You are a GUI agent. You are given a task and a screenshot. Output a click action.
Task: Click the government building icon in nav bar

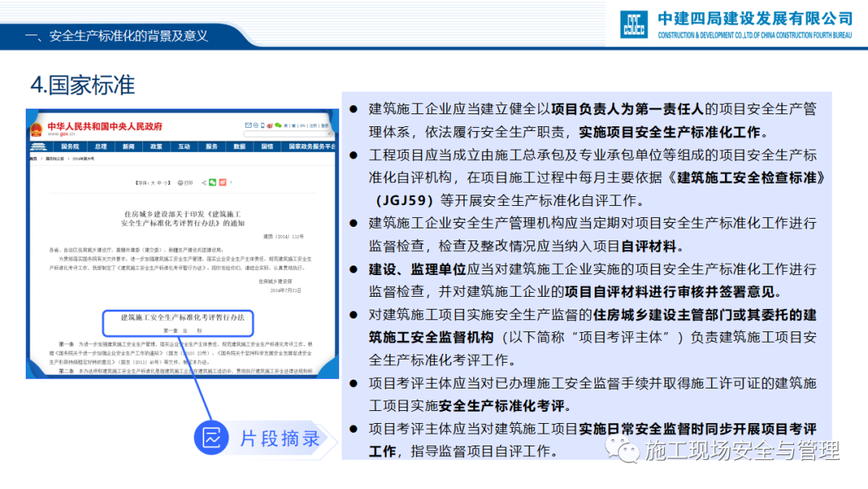[x=39, y=146]
